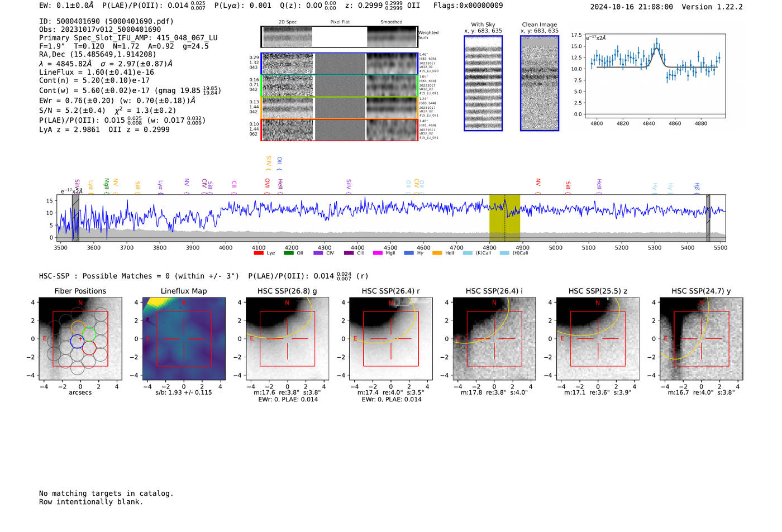
Task: Click the Weighted Sum 2D spectrum row
Action: pyautogui.click(x=339, y=37)
